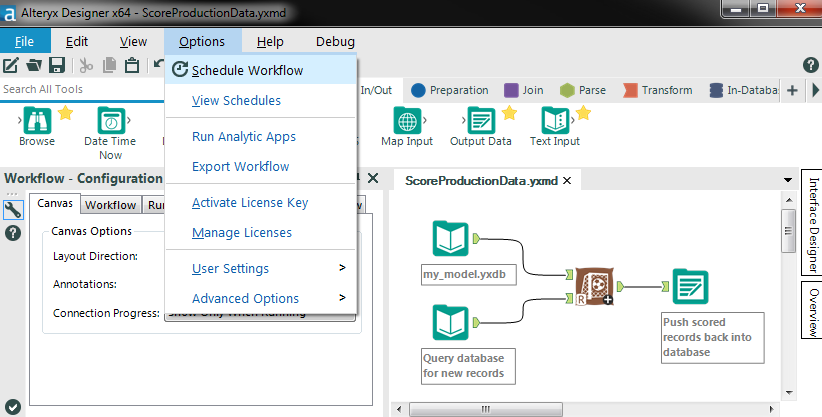Click the Map Input tool icon
This screenshot has height=417, width=822.
407,121
